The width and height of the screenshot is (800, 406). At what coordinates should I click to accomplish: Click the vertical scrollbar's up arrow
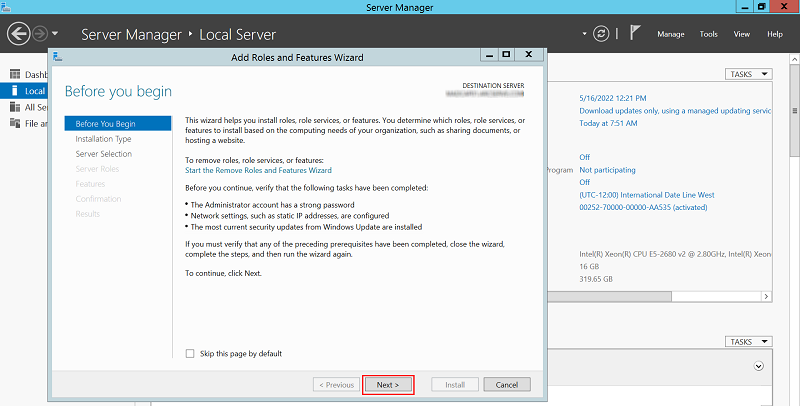click(795, 59)
